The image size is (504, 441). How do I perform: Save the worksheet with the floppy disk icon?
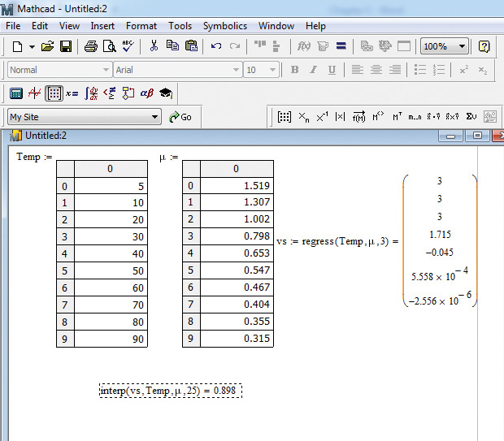click(x=66, y=46)
